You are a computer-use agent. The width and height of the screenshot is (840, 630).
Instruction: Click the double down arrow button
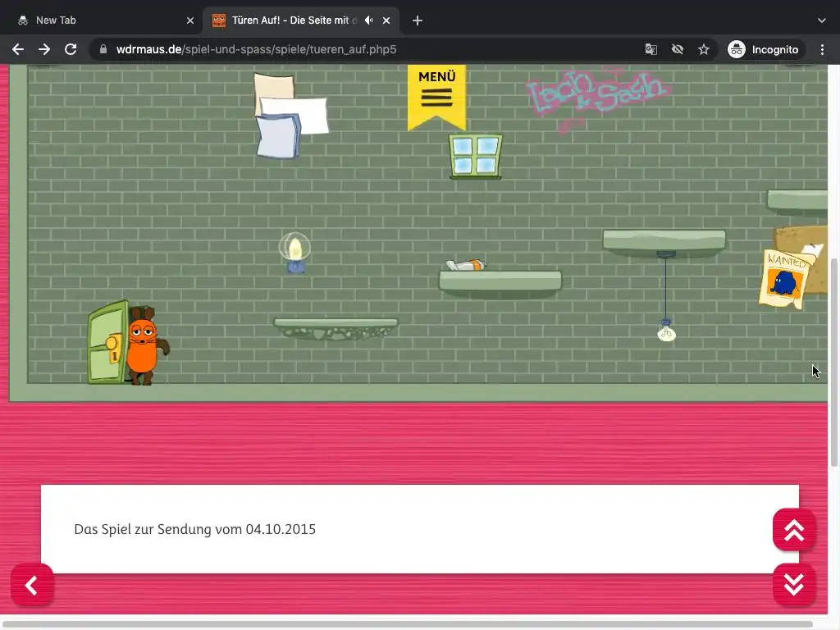click(x=794, y=584)
